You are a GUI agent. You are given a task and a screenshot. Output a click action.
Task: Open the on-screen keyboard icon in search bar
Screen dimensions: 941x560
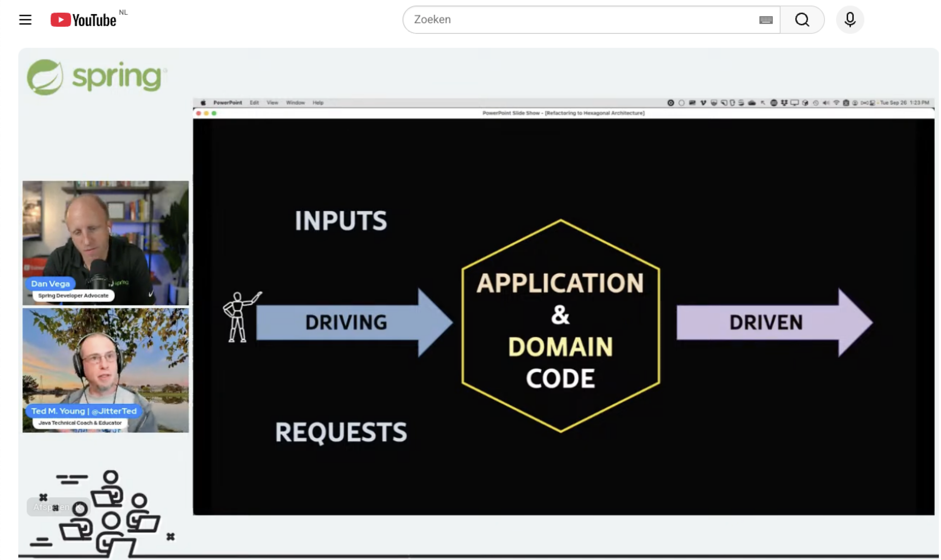click(x=765, y=20)
